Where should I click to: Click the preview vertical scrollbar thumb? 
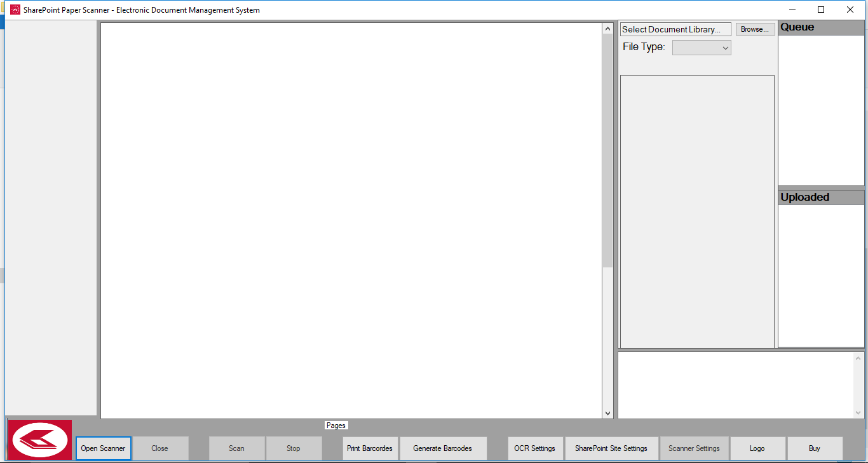click(607, 151)
